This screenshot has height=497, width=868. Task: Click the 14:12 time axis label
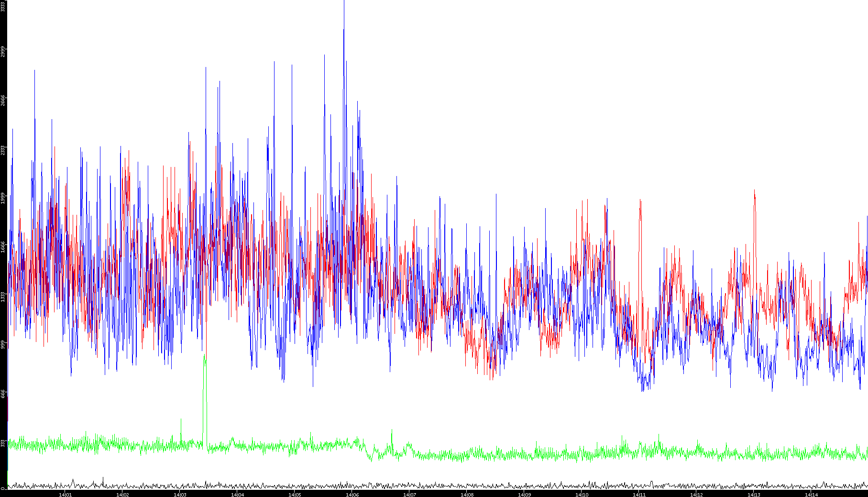pyautogui.click(x=696, y=495)
